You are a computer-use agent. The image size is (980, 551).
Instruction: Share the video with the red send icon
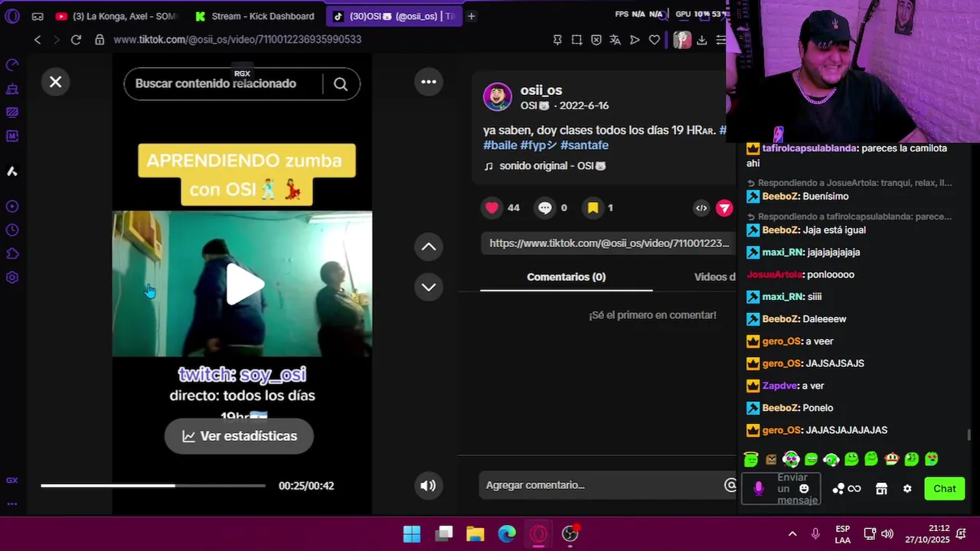point(724,207)
